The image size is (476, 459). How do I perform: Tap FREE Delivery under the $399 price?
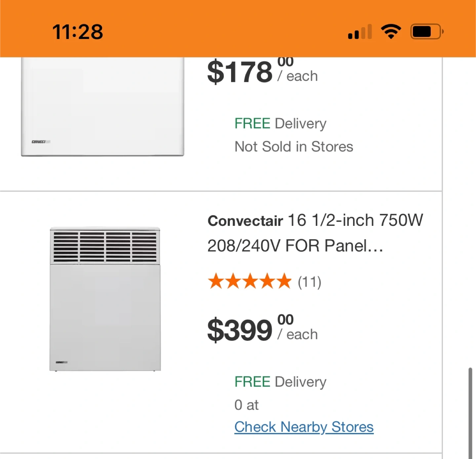[x=280, y=382]
